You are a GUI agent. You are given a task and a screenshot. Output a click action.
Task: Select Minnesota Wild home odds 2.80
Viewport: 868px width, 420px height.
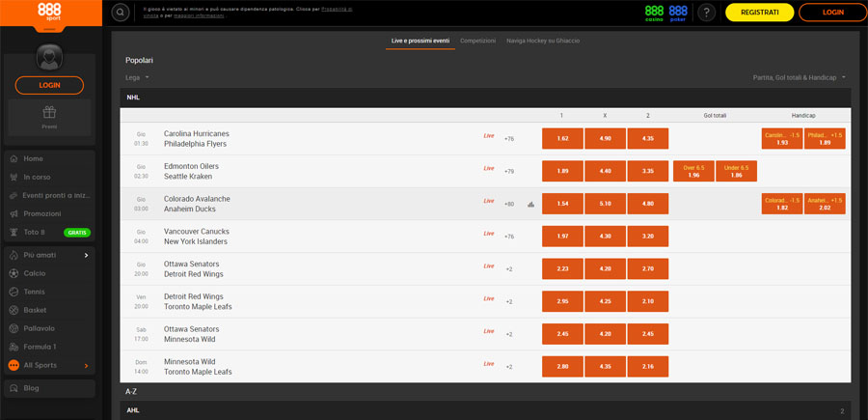562,367
